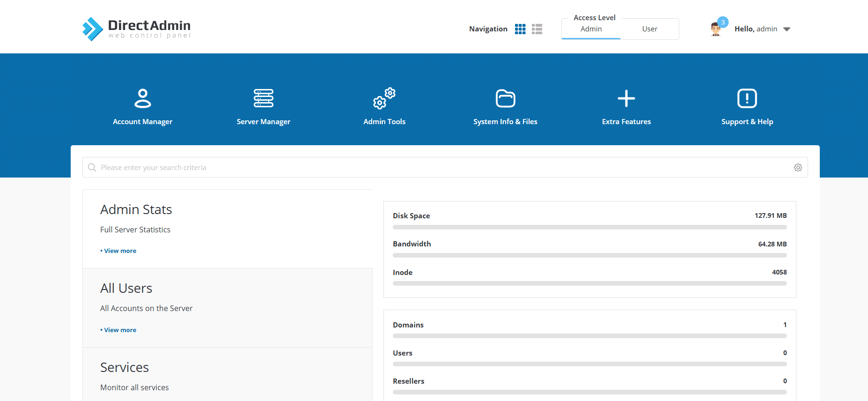Open the Services section heading
Screen dimensions: 868x401
pyautogui.click(x=125, y=367)
